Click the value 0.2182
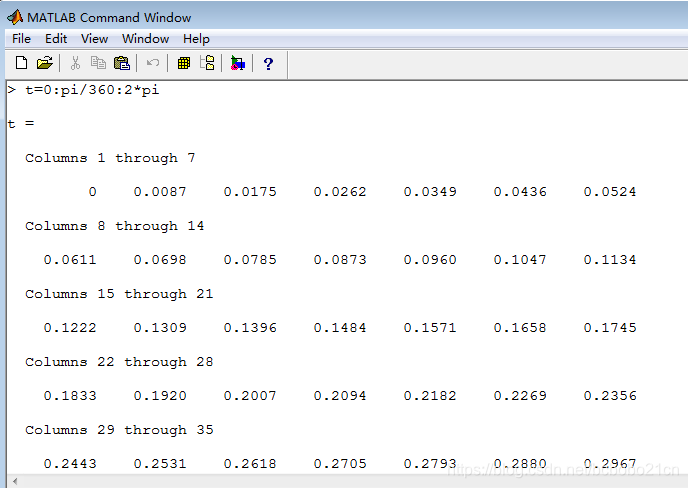The image size is (688, 488). click(430, 396)
